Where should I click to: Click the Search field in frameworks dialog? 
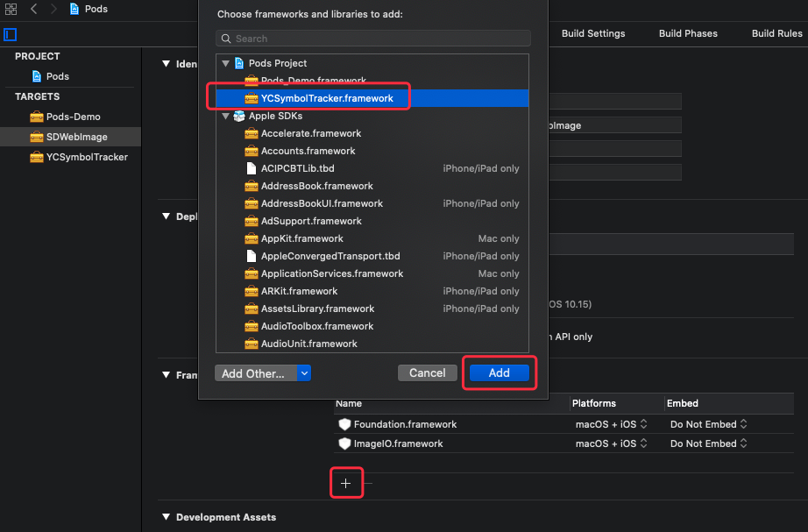point(373,39)
